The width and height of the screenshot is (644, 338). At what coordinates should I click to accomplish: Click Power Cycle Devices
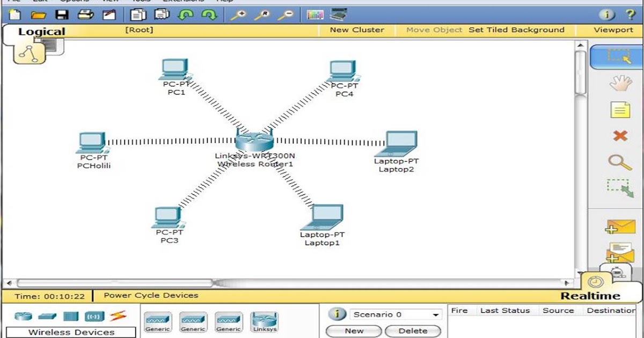(151, 295)
